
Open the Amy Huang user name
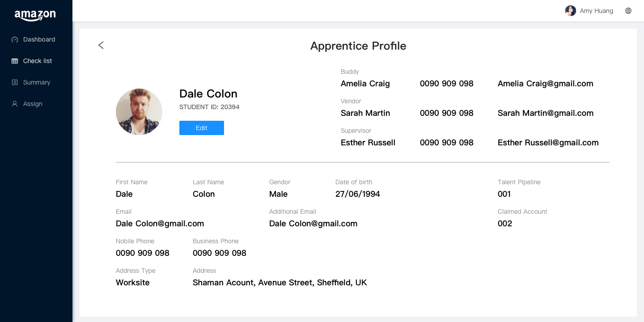click(596, 11)
